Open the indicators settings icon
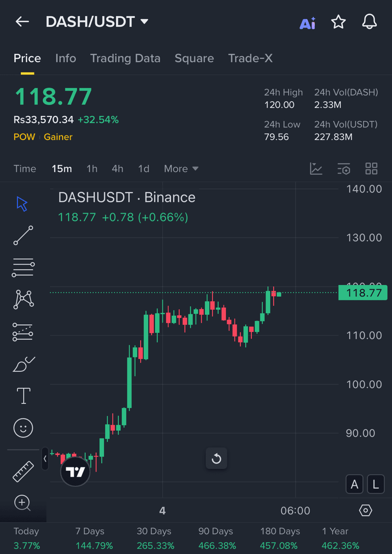This screenshot has width=392, height=554. tap(344, 169)
